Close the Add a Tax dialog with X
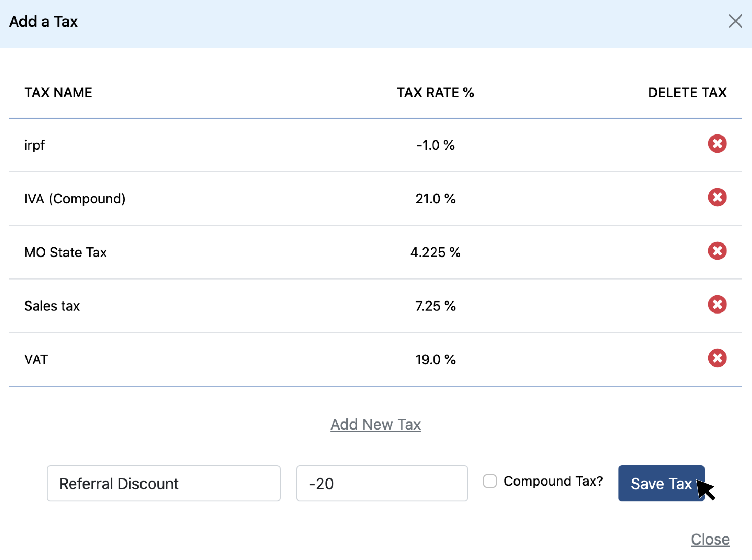The image size is (752, 560). pos(735,21)
